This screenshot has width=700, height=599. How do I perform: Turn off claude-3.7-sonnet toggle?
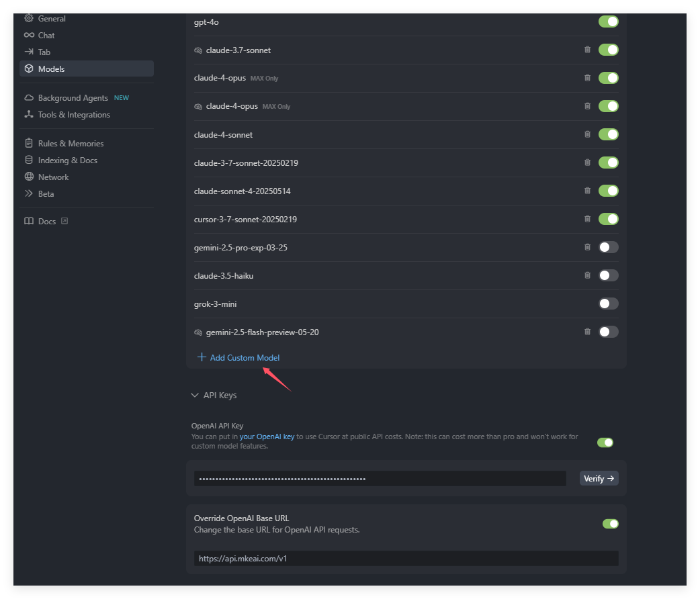[609, 50]
